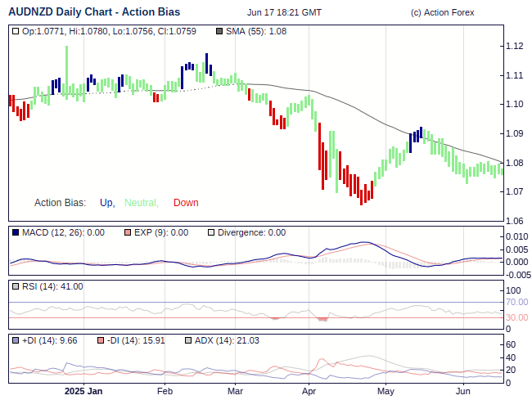Select the +DI (14) legend swatch
The height and width of the screenshot is (400, 532).
coord(16,340)
